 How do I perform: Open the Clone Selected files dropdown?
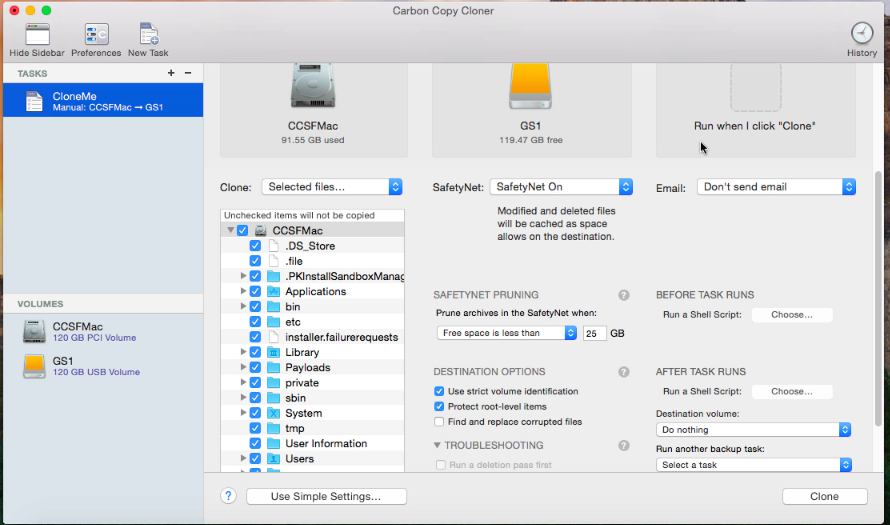[332, 187]
